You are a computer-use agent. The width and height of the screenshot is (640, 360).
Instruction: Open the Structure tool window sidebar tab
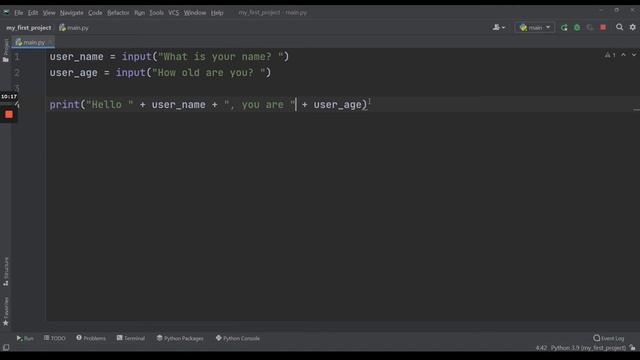pos(6,271)
